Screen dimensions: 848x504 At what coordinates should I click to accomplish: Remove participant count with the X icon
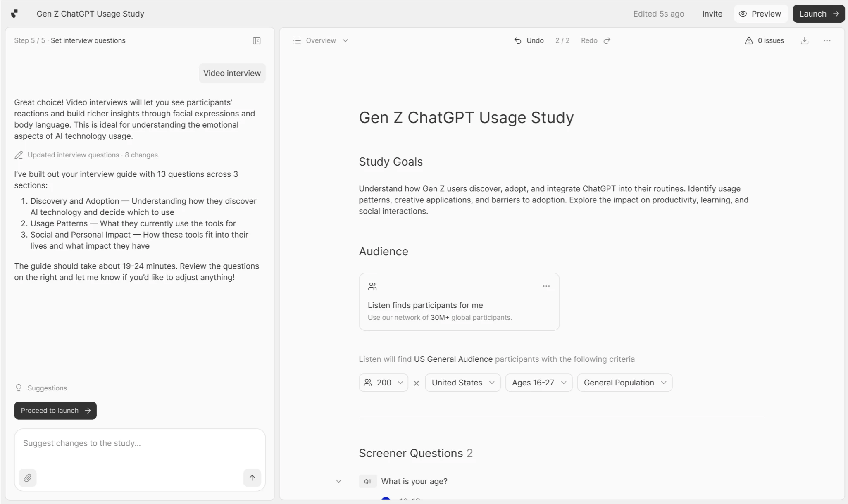(x=416, y=383)
